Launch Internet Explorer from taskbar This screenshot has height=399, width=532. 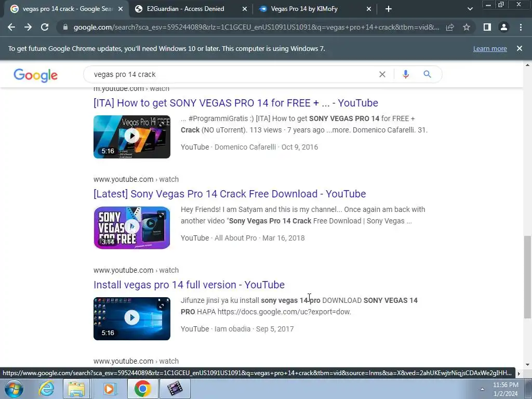(46, 389)
